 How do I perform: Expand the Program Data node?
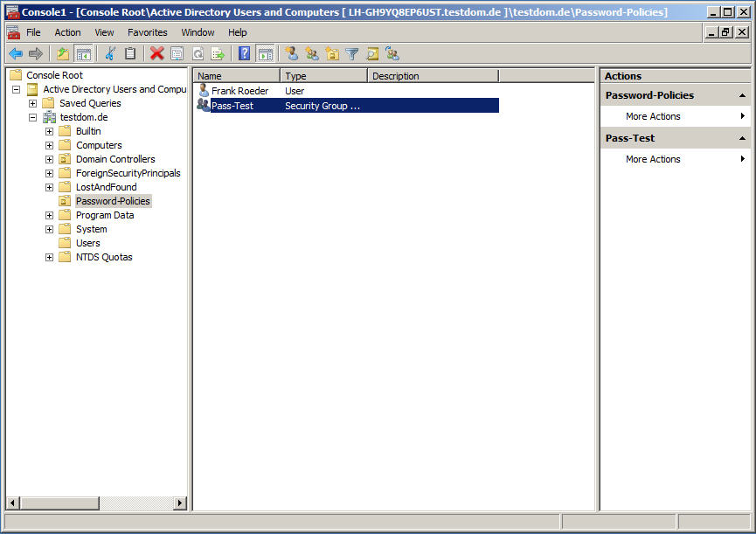49,215
